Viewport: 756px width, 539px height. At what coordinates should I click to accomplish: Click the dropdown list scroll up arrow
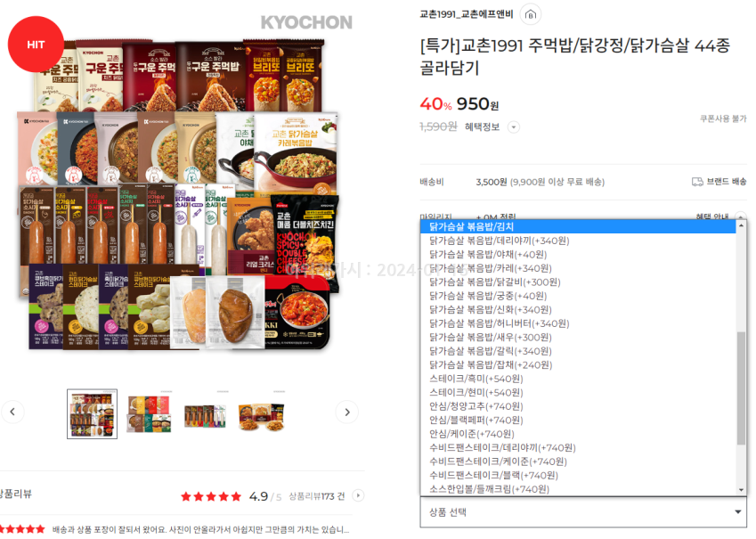point(742,225)
